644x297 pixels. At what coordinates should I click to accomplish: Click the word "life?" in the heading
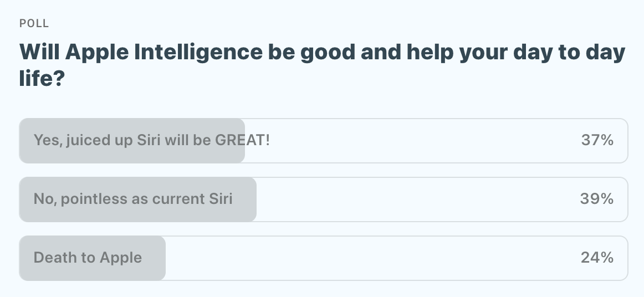42,79
